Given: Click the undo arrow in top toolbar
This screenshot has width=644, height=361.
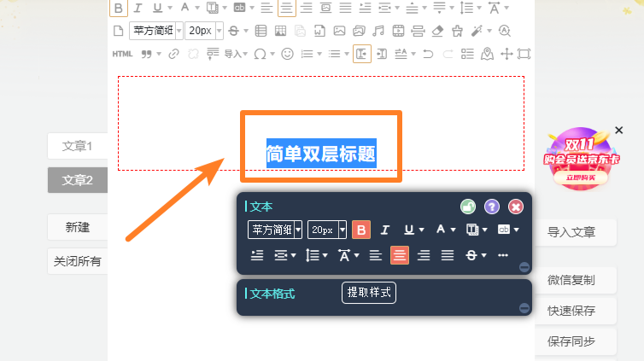Looking at the screenshot, I should (427, 54).
